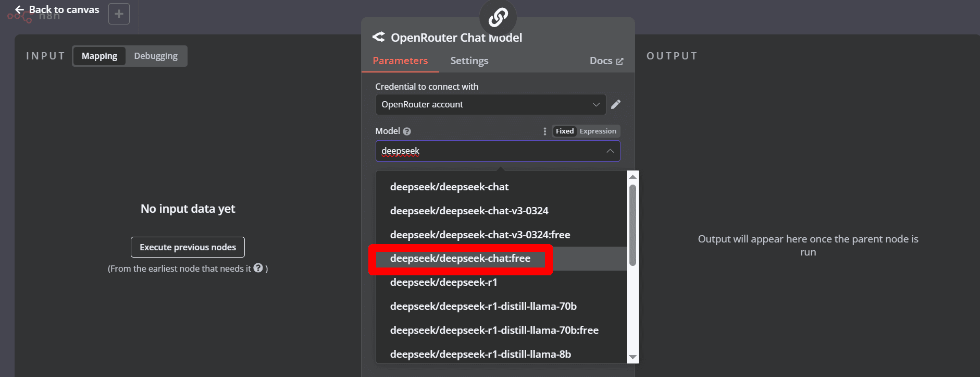The image size is (980, 377).
Task: Choose deepseek/deepseek-chat from the list
Action: pos(501,187)
